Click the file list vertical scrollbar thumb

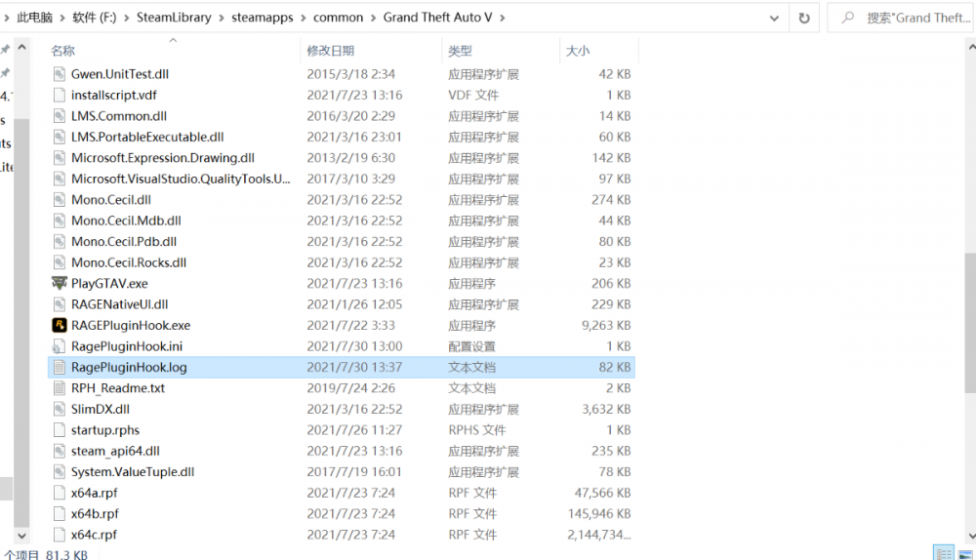(971, 322)
